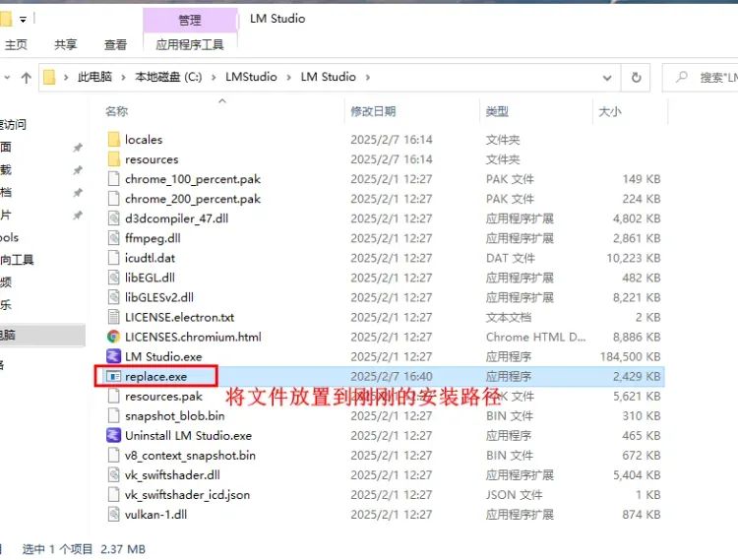Click Chrome HTML D... type cell
The height and width of the screenshot is (560, 738).
pyautogui.click(x=535, y=337)
